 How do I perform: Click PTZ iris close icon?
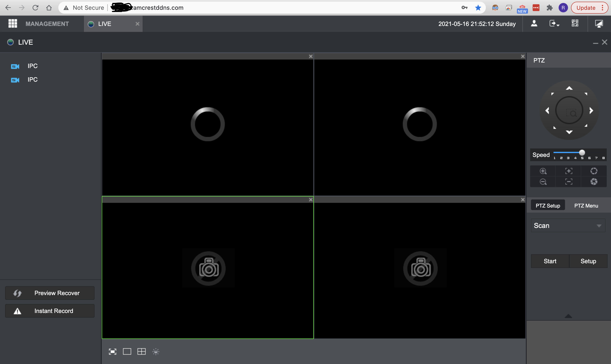coord(594,182)
